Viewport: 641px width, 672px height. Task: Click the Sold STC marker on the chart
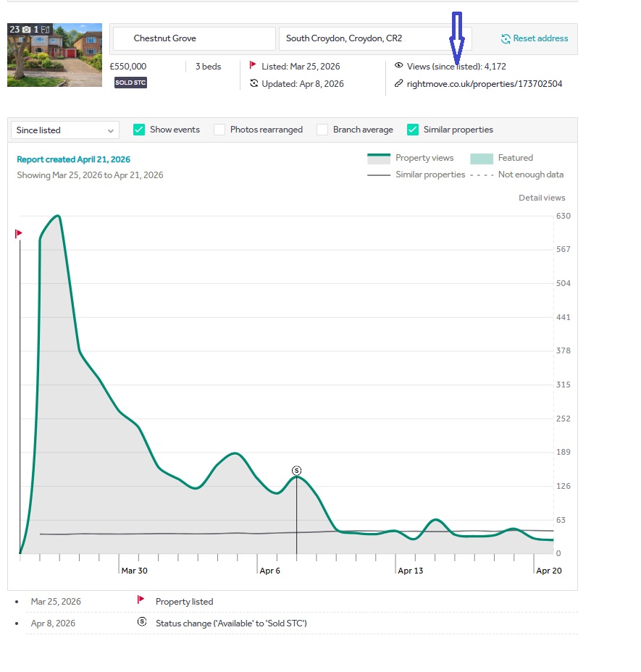pyautogui.click(x=296, y=471)
